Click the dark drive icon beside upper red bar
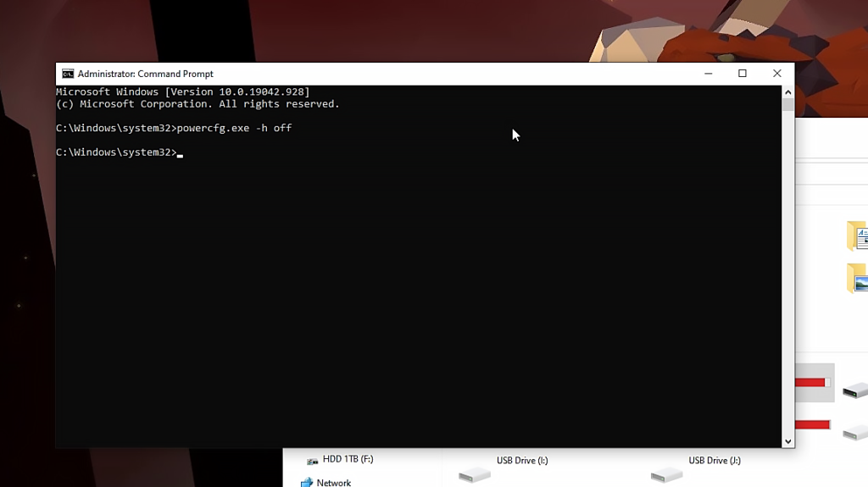The height and width of the screenshot is (487, 868). tap(855, 390)
